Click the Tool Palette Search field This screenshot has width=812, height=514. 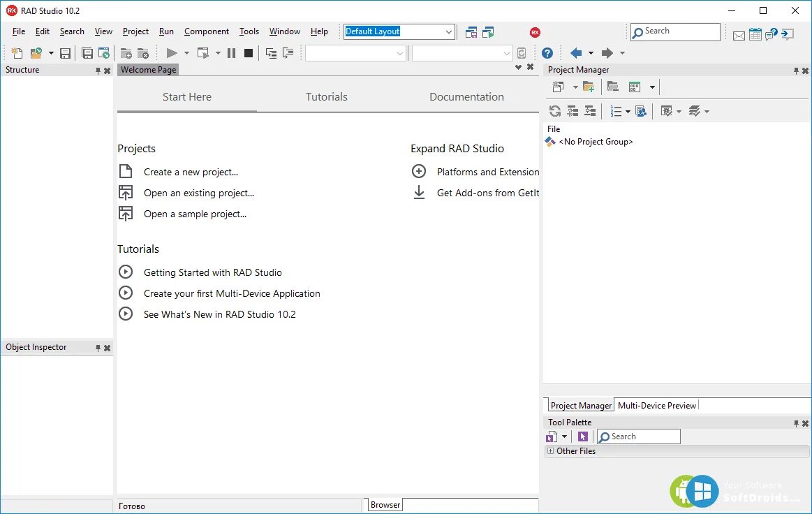click(639, 436)
